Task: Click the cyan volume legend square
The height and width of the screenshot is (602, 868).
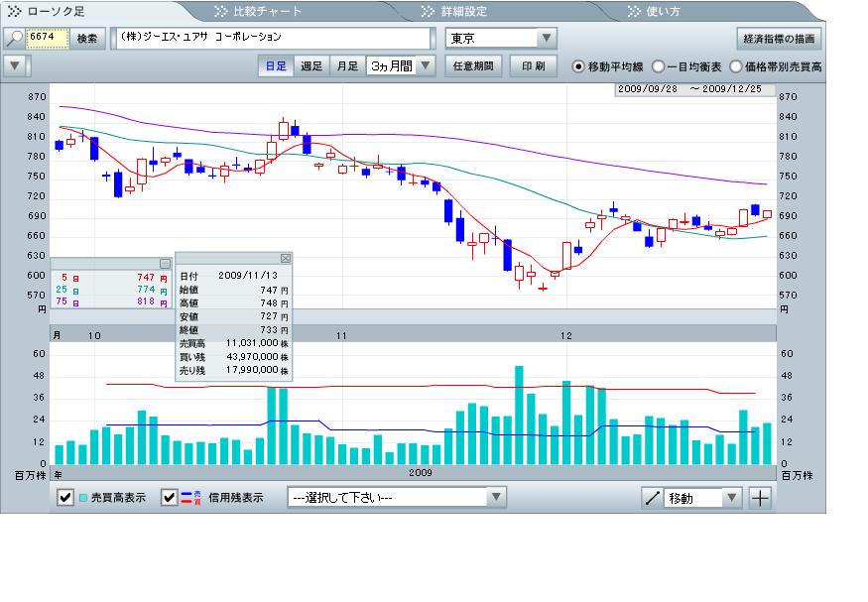Action: [x=83, y=498]
